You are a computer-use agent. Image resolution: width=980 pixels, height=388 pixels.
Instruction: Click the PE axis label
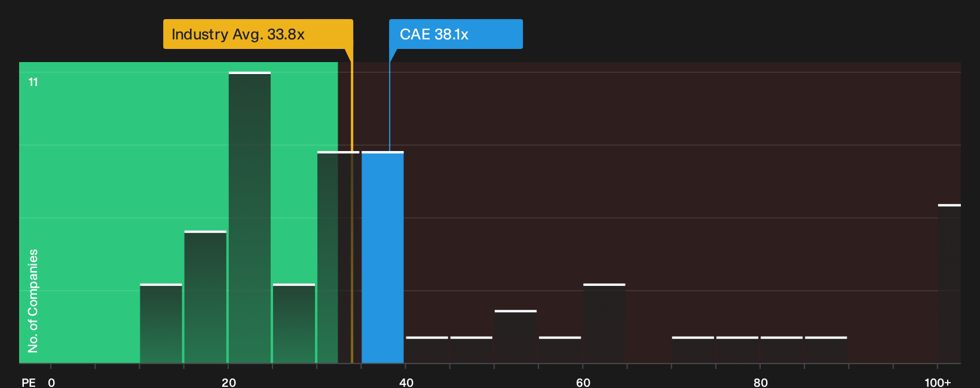(x=29, y=383)
